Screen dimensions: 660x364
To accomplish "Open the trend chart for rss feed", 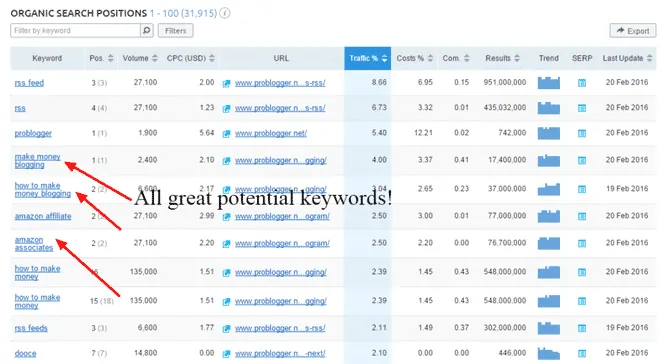I will click(548, 82).
